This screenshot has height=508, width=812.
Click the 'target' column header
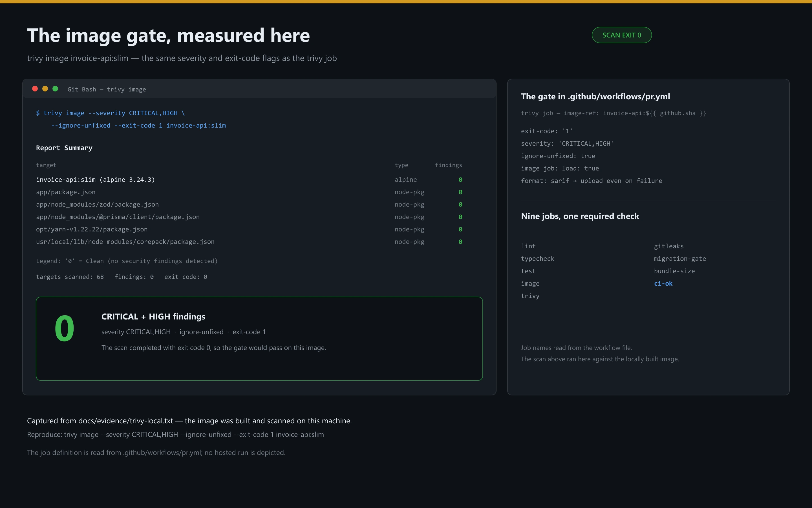pos(46,165)
